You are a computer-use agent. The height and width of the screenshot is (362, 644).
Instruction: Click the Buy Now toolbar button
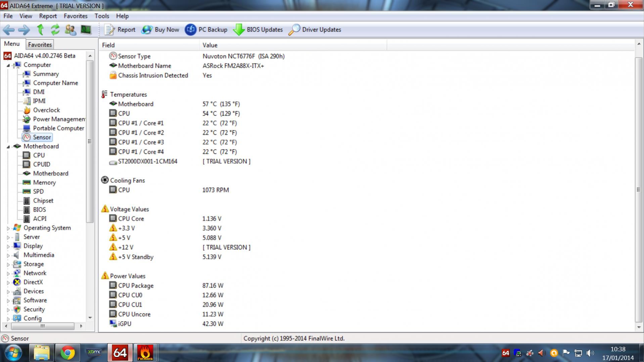(x=160, y=30)
